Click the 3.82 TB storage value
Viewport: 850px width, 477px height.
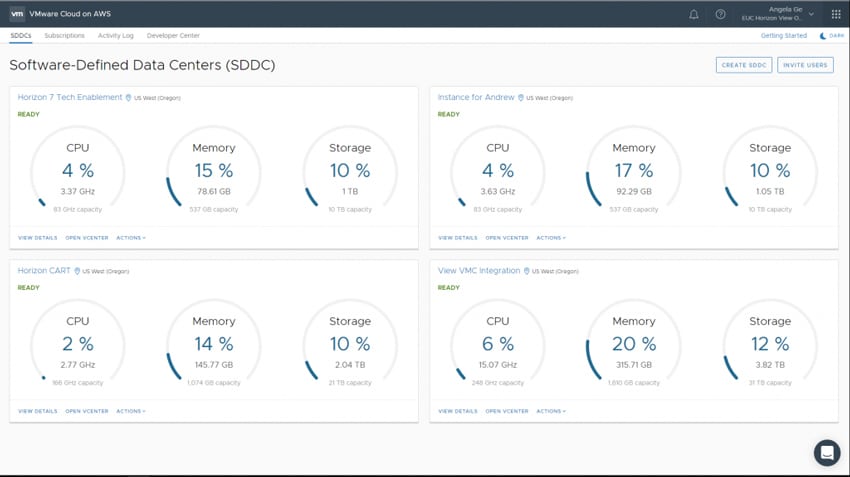pyautogui.click(x=770, y=365)
